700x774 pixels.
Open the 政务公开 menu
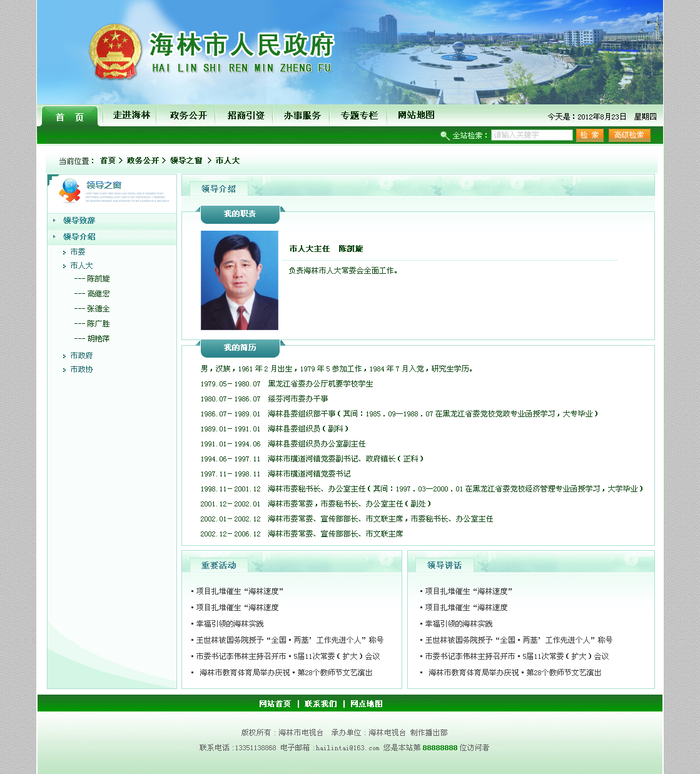pyautogui.click(x=188, y=116)
